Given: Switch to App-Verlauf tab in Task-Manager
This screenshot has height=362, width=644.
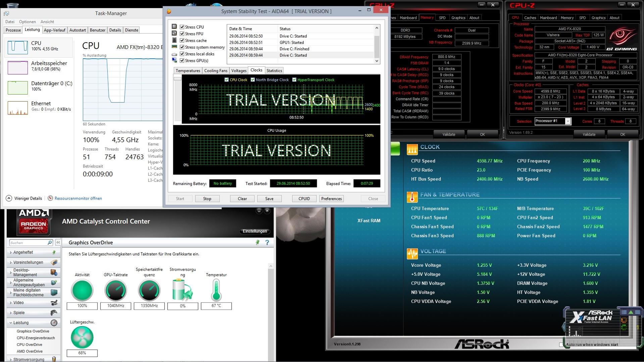Looking at the screenshot, I should [x=54, y=30].
